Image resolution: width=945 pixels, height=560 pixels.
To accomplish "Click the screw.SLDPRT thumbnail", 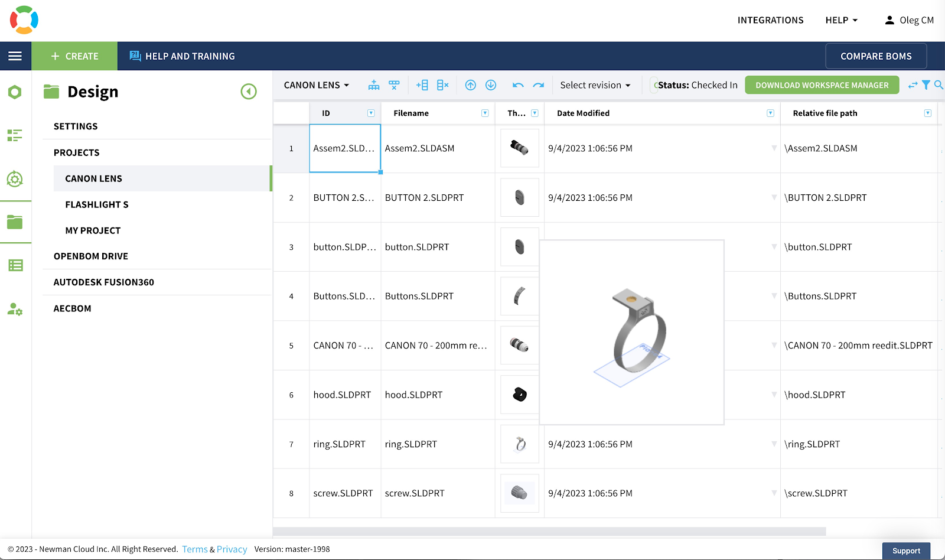I will click(520, 493).
